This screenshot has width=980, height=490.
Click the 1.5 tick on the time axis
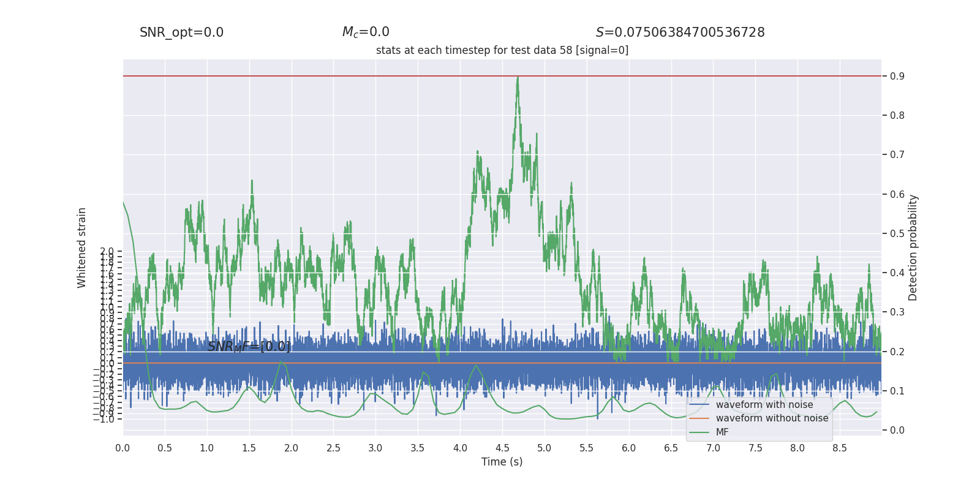point(249,448)
